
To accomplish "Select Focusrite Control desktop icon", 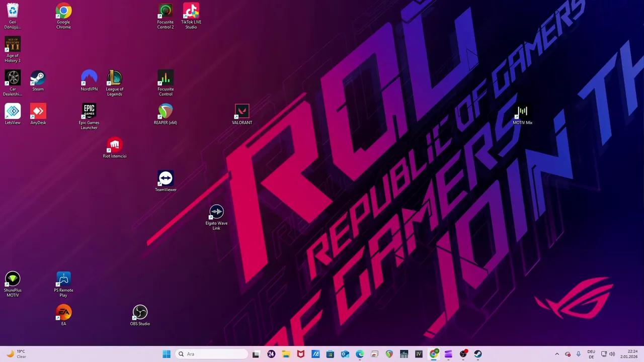I will click(166, 83).
